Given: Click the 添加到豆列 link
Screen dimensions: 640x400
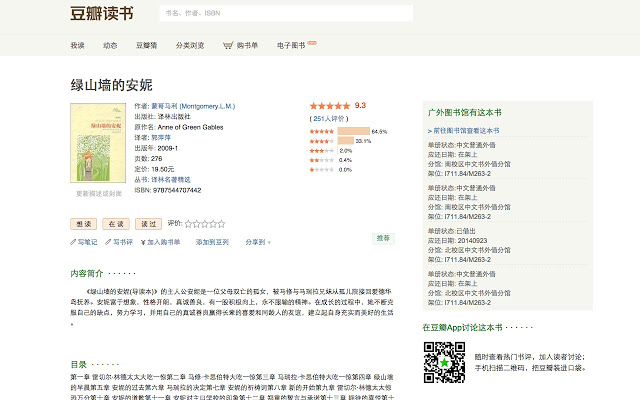Looking at the screenshot, I should 212,242.
